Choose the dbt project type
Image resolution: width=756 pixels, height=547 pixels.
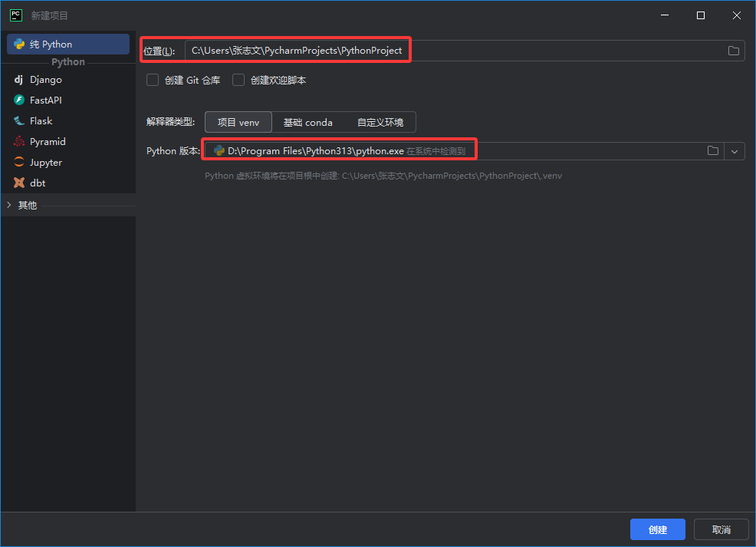click(68, 183)
